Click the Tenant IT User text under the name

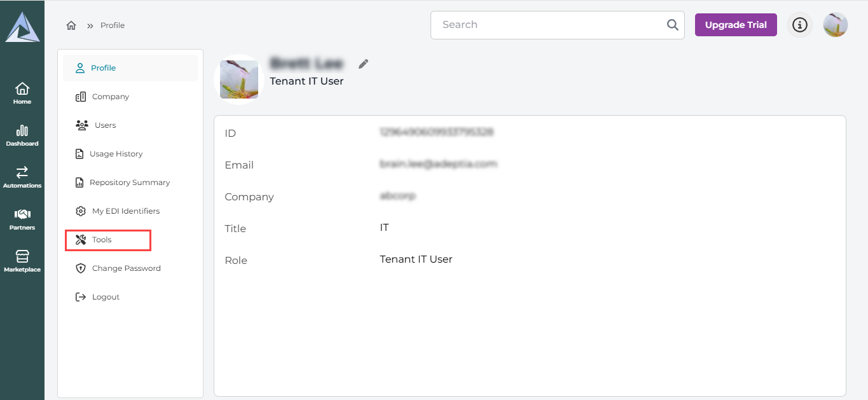[307, 81]
